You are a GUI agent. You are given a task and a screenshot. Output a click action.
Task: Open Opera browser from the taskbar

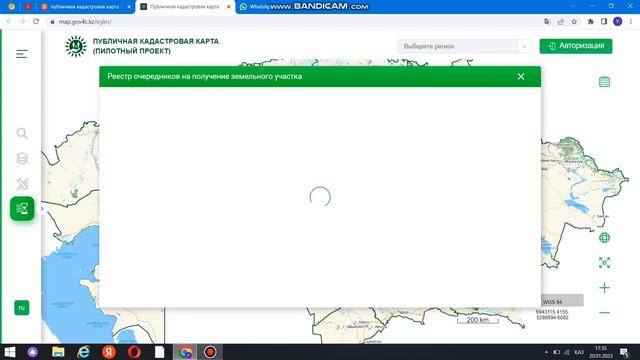click(134, 352)
